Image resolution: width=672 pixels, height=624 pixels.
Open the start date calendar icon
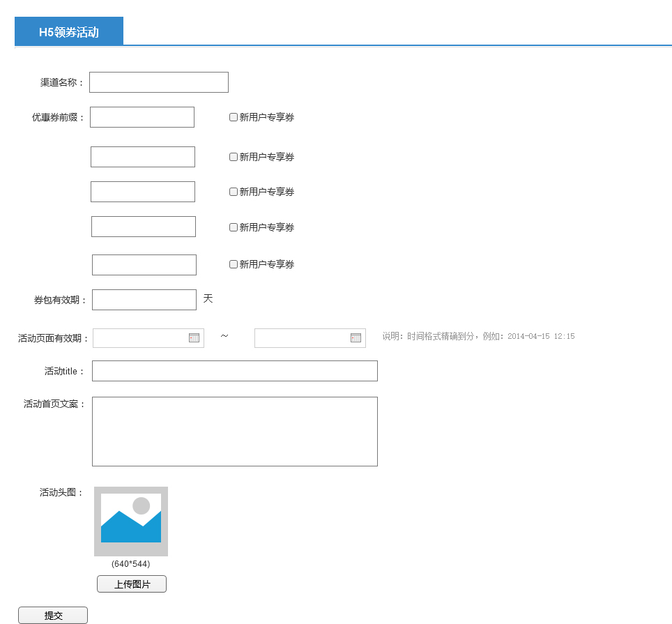pyautogui.click(x=194, y=337)
